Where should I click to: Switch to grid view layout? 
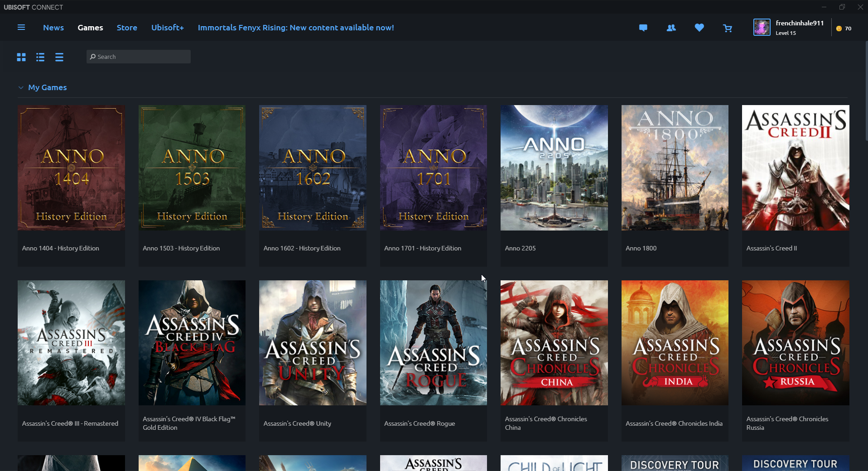21,57
